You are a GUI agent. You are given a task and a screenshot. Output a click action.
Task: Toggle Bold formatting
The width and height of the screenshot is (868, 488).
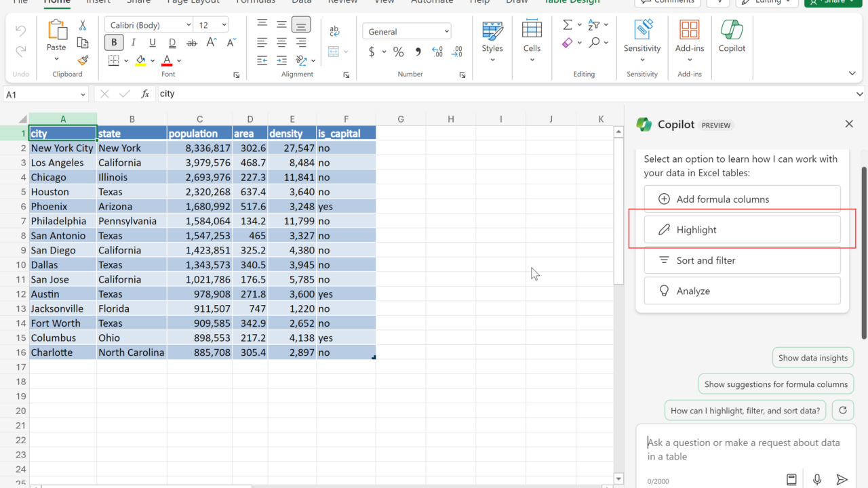pyautogui.click(x=114, y=43)
